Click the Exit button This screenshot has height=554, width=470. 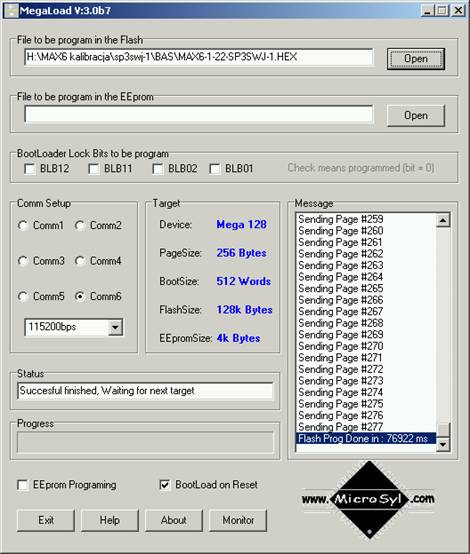(46, 520)
